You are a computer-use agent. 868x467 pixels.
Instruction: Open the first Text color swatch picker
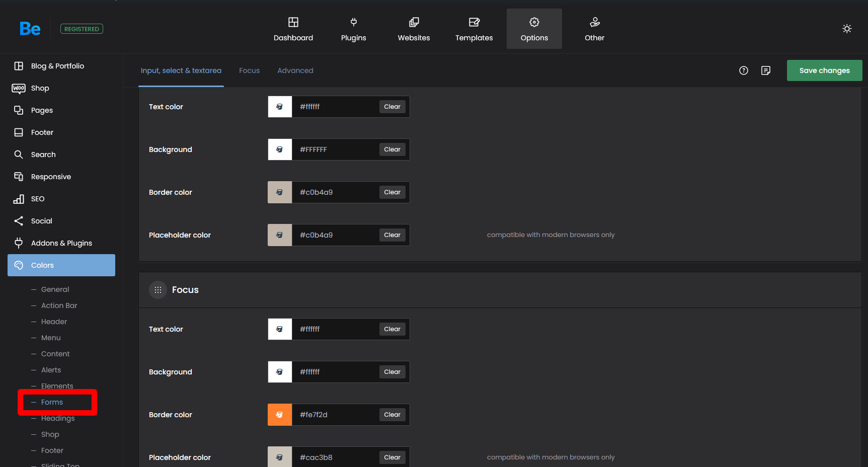point(280,107)
